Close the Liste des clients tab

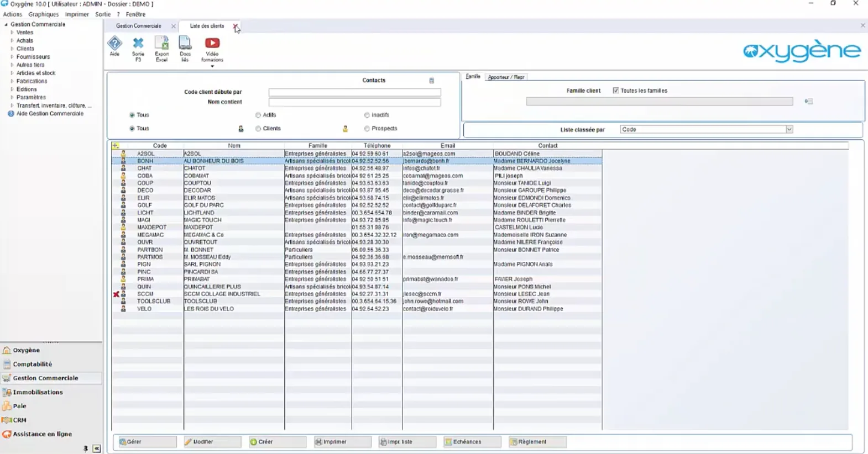point(236,26)
